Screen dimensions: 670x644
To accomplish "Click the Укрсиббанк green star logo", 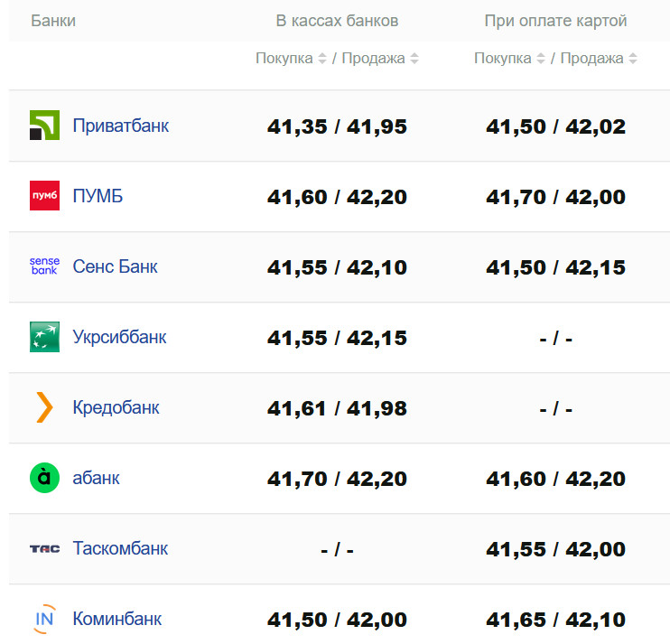I will click(x=44, y=337).
